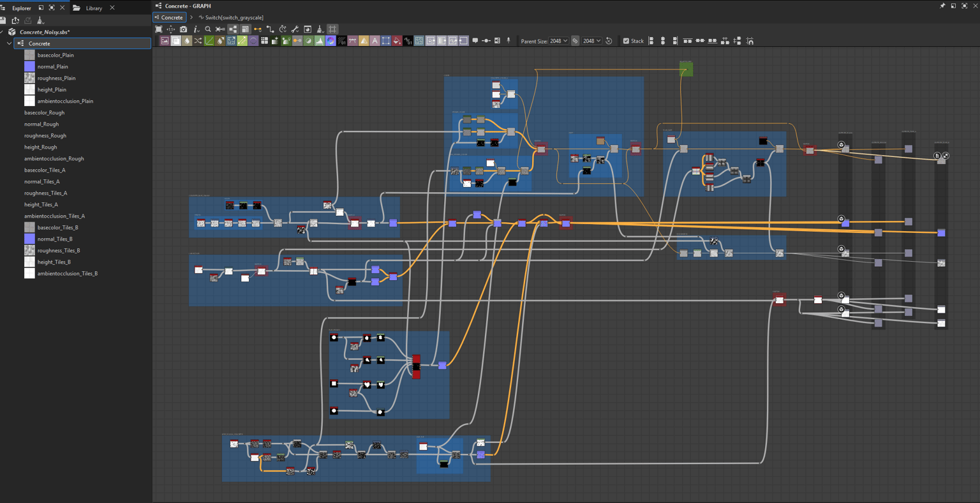980x503 pixels.
Task: Add a Curve node from the toolbar
Action: pos(209,41)
